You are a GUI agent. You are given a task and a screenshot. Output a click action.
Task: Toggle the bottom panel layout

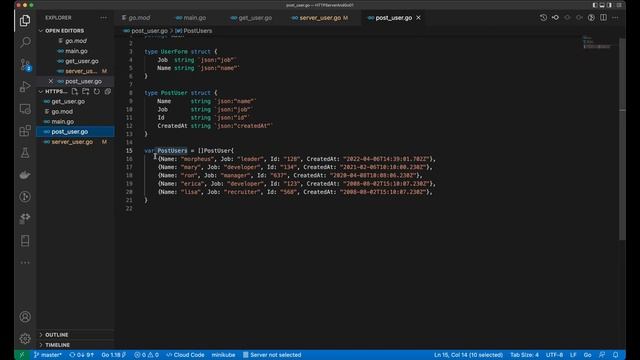(x=602, y=5)
